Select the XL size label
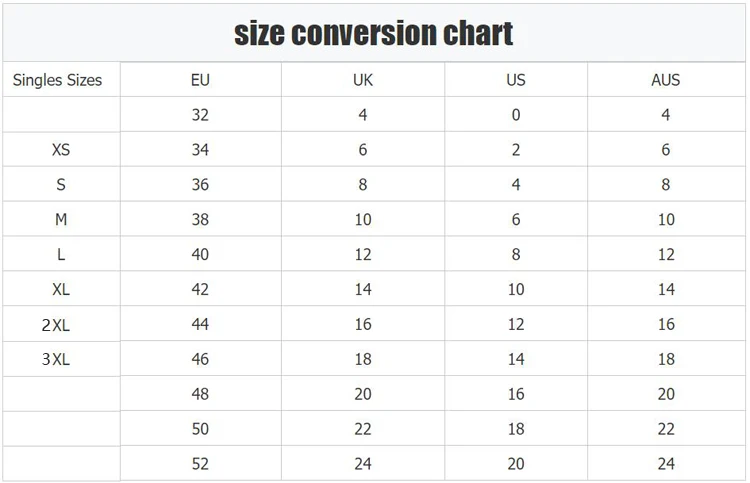750x483 pixels. coord(61,290)
